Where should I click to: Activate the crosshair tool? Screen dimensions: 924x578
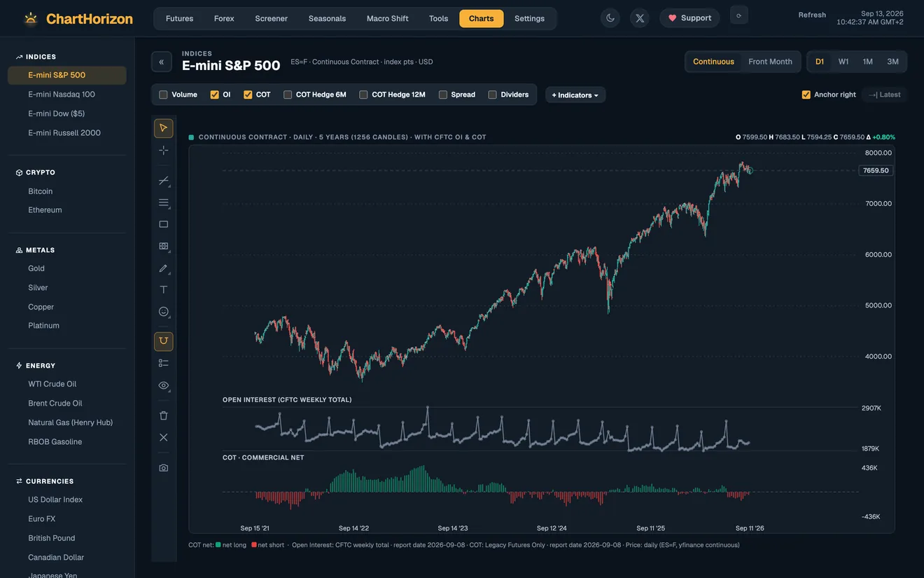(x=163, y=151)
